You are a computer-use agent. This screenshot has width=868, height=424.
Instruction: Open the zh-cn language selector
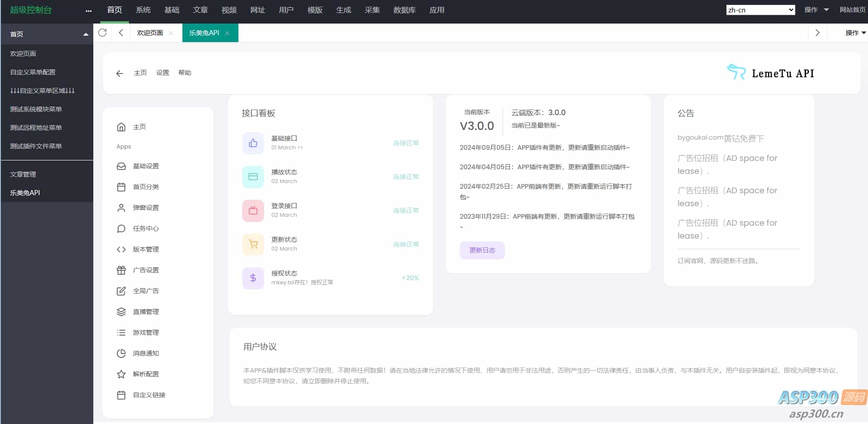[759, 9]
